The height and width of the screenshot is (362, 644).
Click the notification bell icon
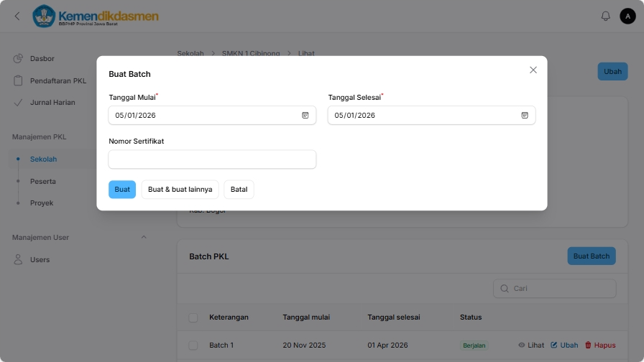pyautogui.click(x=605, y=16)
